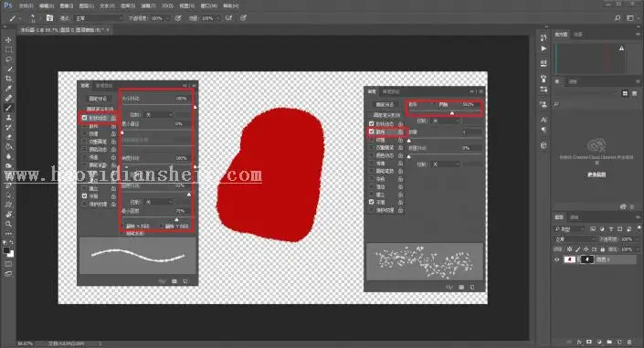Toggle lock transparent pixels in the Layers panel
This screenshot has width=644, height=348.
(x=569, y=249)
